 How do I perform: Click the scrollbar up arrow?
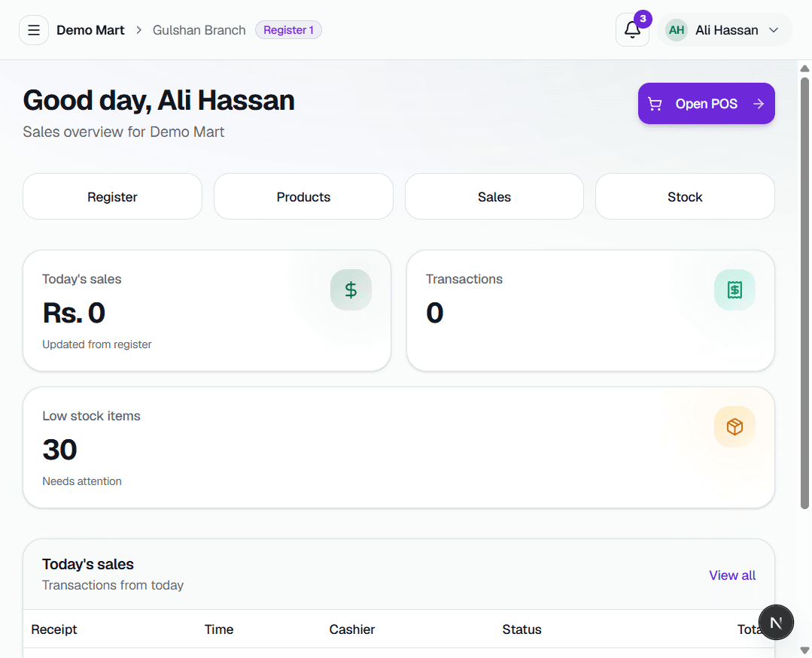coord(804,68)
